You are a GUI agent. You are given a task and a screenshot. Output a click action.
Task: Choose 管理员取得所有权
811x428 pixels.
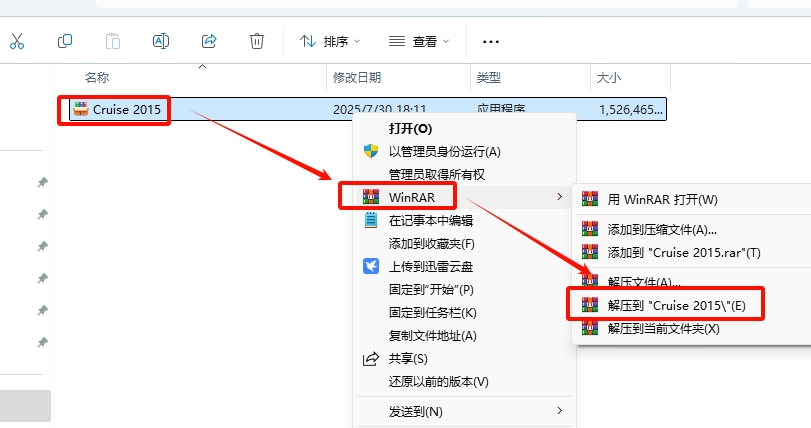pos(437,174)
